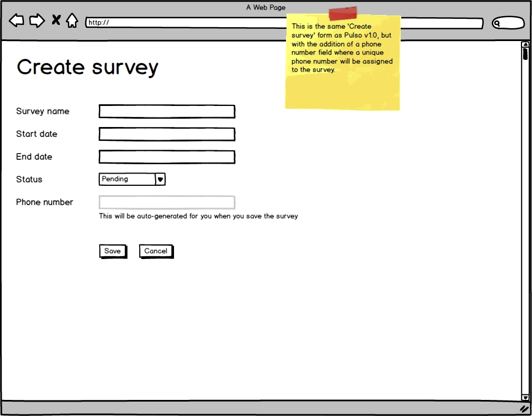532x416 pixels.
Task: Open the Status dropdown showing Pending
Action: tap(132, 179)
